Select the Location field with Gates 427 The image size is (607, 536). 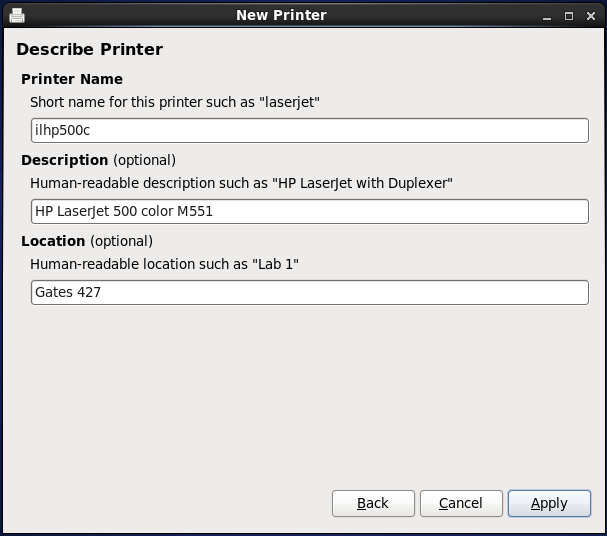(310, 292)
